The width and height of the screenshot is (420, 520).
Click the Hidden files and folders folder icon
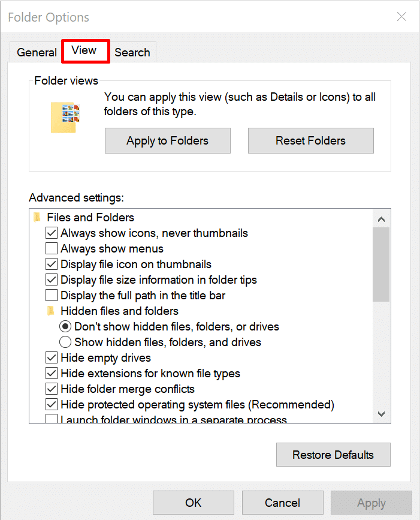point(52,311)
